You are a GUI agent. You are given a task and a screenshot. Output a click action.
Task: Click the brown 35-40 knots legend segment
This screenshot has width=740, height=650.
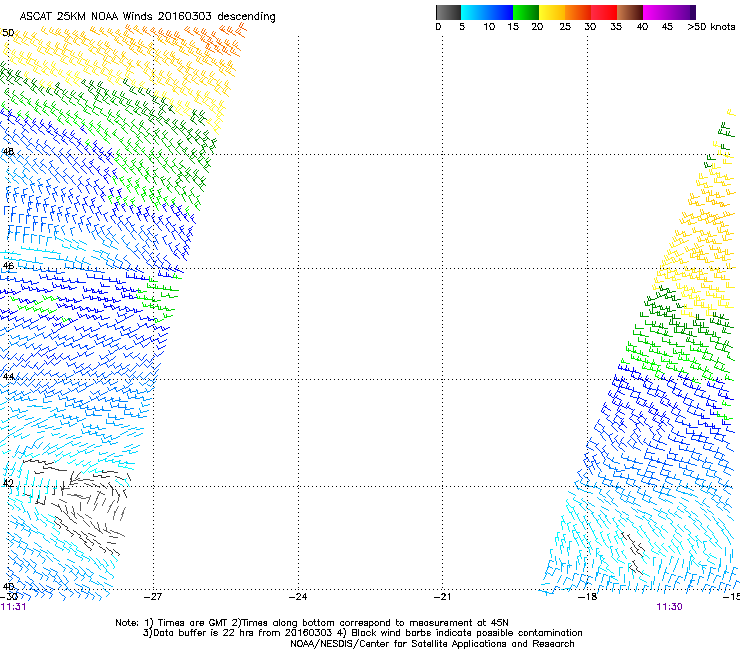point(630,12)
